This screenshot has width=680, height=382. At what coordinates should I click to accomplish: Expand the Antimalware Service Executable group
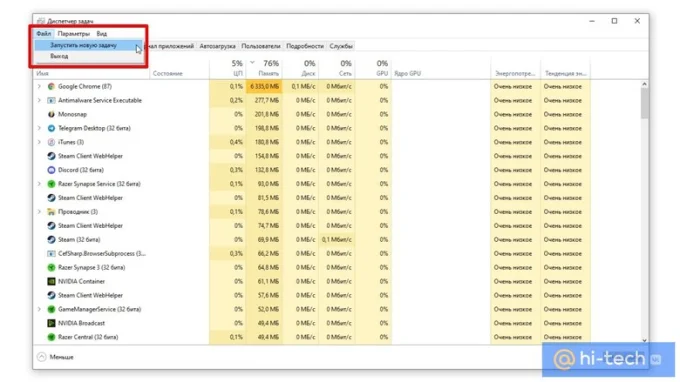tap(39, 100)
